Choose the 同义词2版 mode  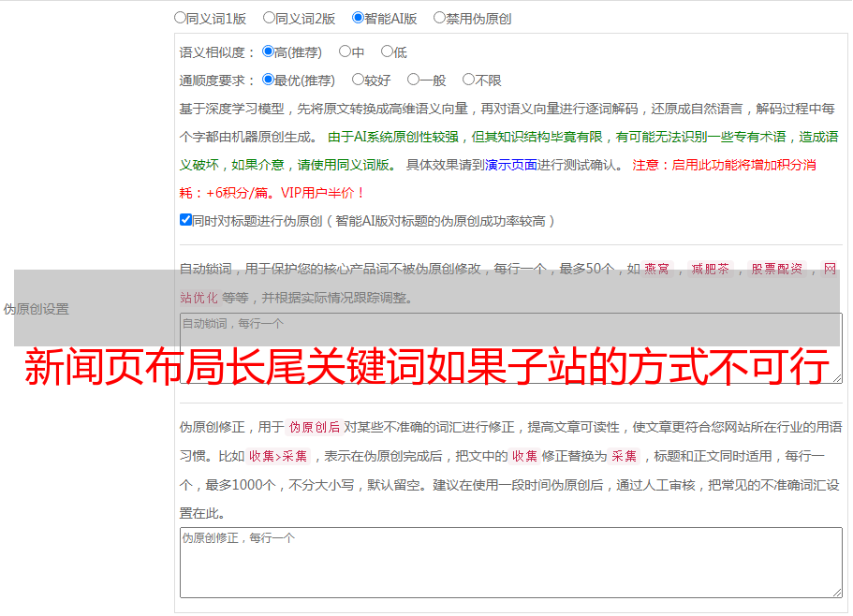(269, 17)
